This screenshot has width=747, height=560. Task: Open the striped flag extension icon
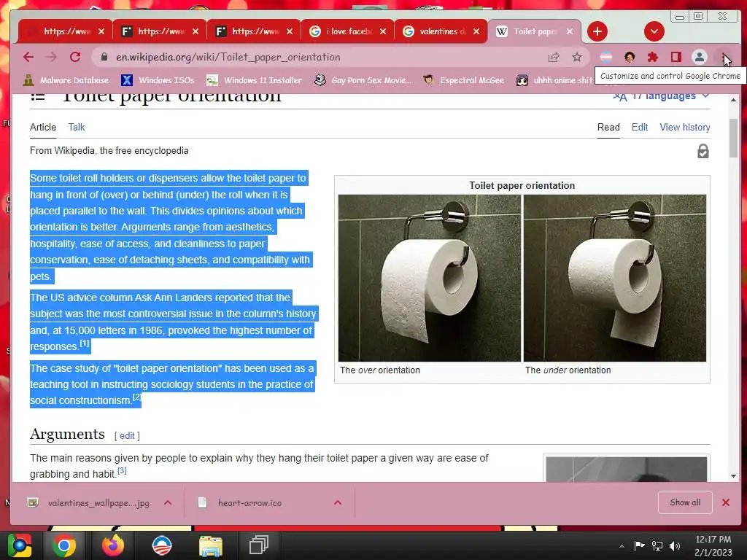tap(606, 58)
